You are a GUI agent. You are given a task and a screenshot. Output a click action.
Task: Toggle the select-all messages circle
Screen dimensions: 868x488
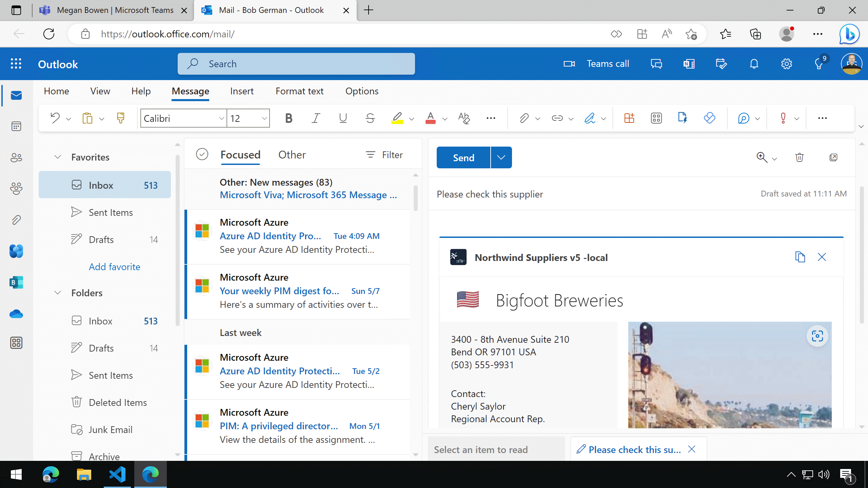pyautogui.click(x=202, y=154)
